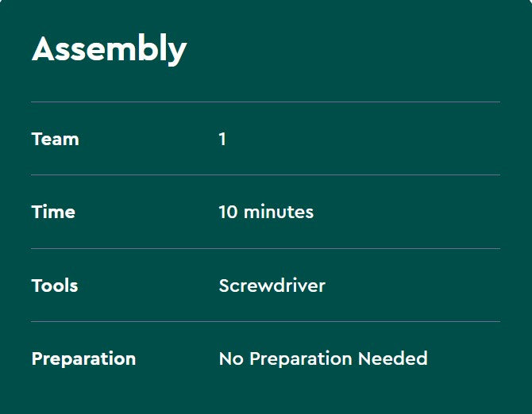Image resolution: width=532 pixels, height=414 pixels.
Task: Click the divider between Team and Time
Action: click(x=265, y=174)
